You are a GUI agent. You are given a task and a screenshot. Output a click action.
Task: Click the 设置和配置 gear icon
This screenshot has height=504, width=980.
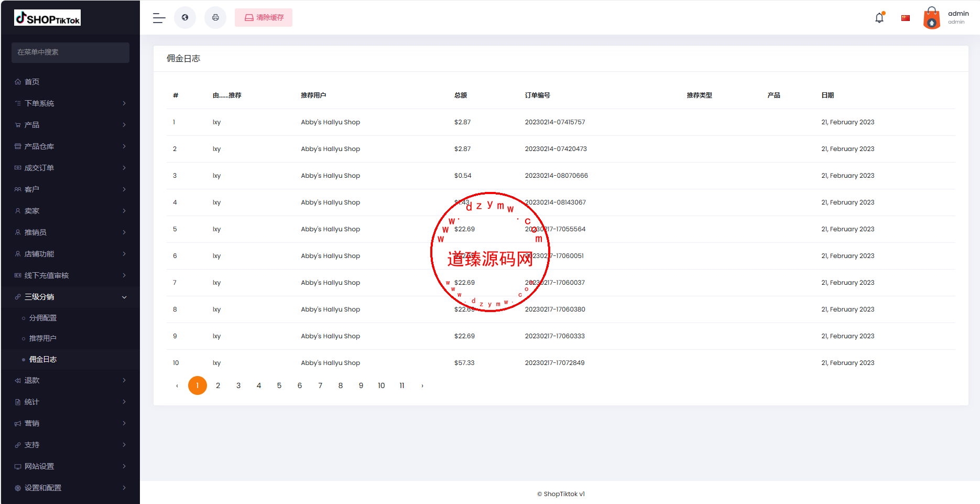click(x=18, y=488)
